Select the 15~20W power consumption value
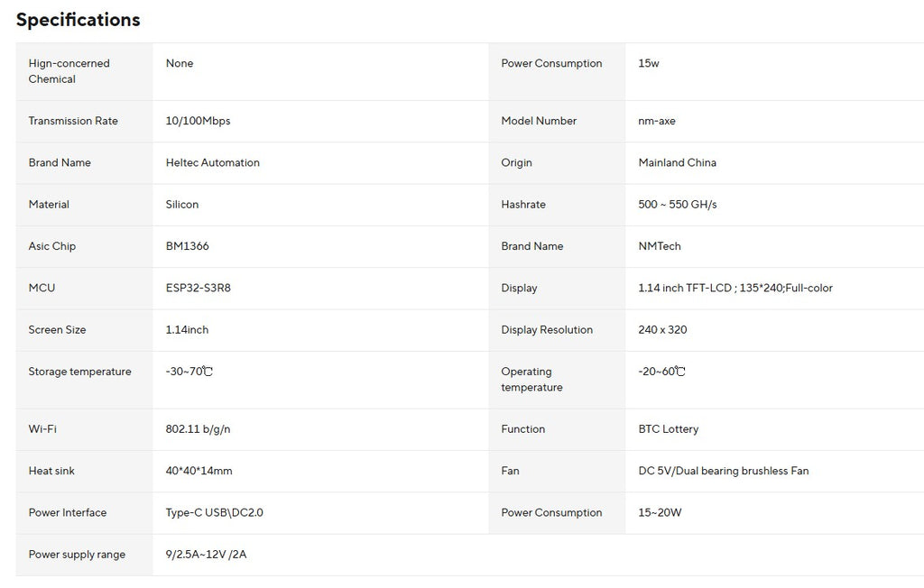 coord(660,513)
